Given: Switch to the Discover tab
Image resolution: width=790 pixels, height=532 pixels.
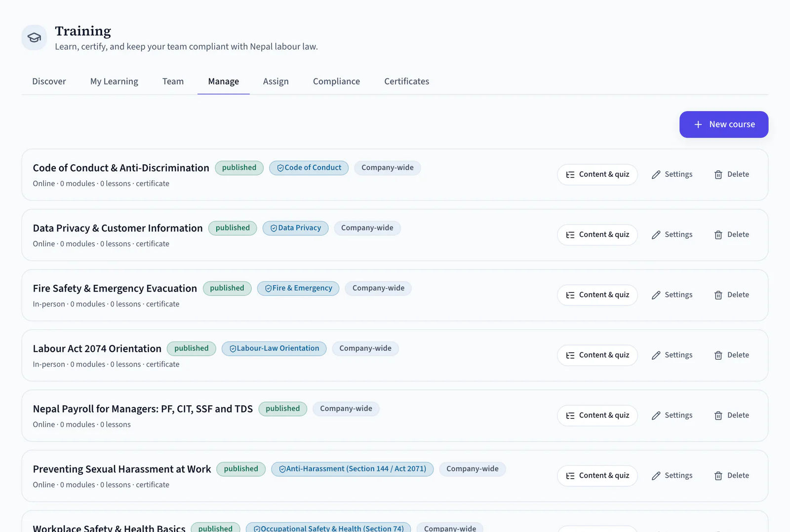Looking at the screenshot, I should coord(49,81).
